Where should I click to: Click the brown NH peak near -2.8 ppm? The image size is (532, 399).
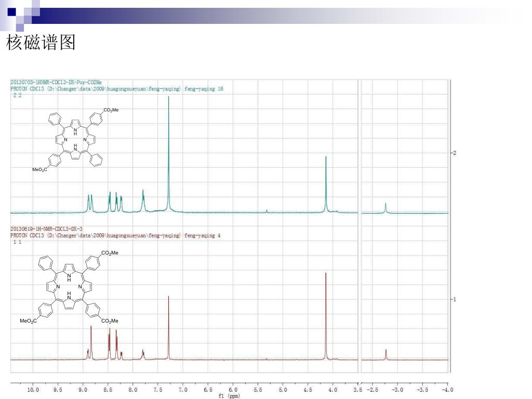[386, 354]
